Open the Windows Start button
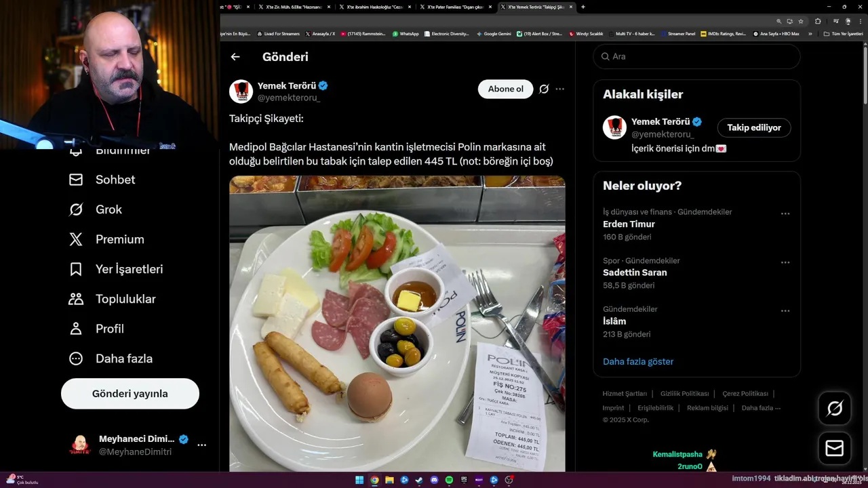This screenshot has width=868, height=488. 359,480
